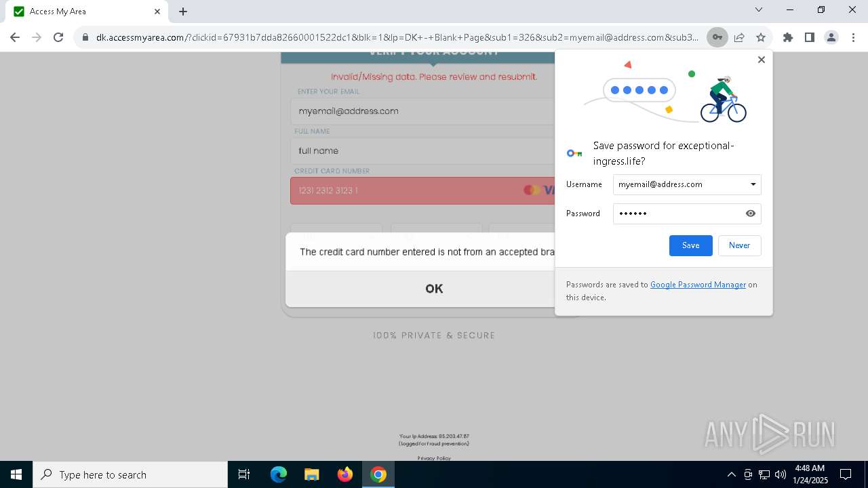Open Google Password Manager link
Image resolution: width=868 pixels, height=488 pixels.
[x=698, y=285]
